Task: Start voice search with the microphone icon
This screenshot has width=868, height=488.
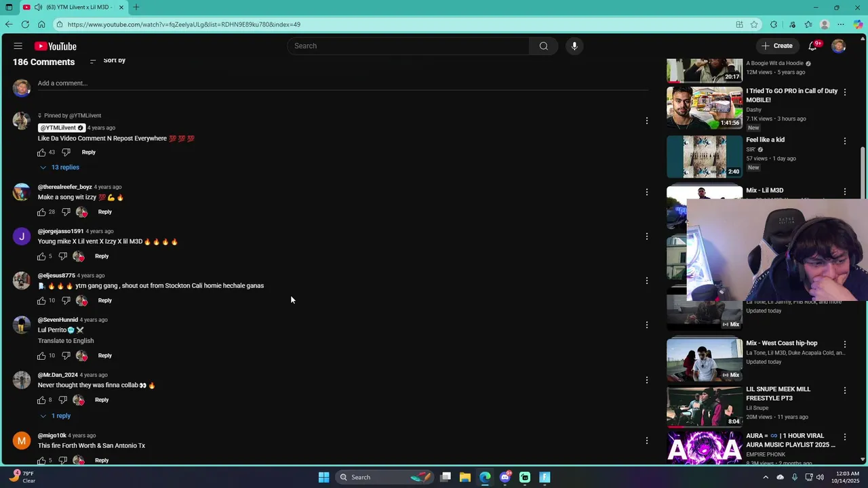Action: click(x=574, y=46)
